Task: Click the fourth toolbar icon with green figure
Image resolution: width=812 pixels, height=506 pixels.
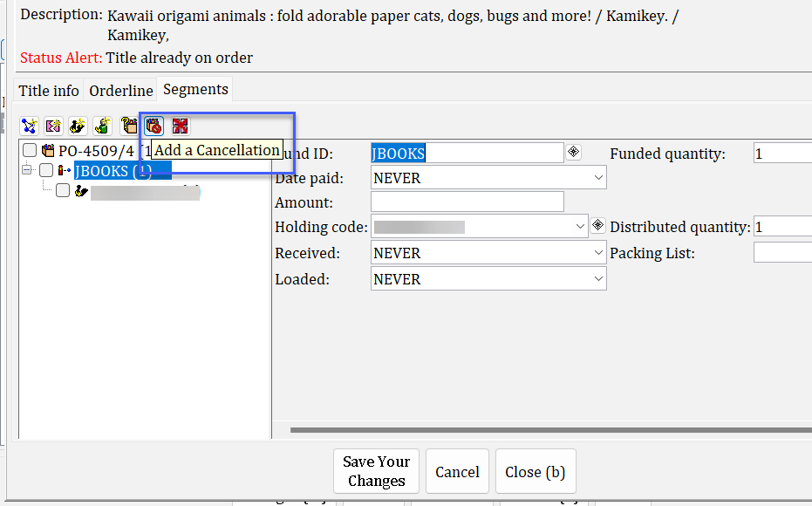Action: coord(102,126)
